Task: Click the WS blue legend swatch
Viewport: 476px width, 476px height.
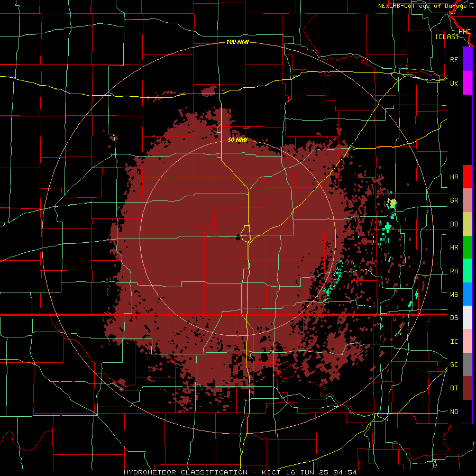Action: (x=467, y=294)
